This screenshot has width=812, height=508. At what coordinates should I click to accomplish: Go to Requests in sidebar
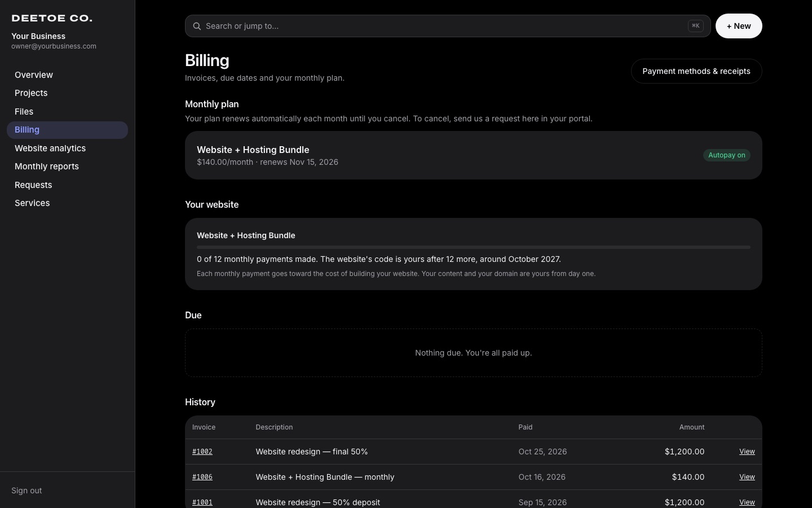[x=67, y=185]
